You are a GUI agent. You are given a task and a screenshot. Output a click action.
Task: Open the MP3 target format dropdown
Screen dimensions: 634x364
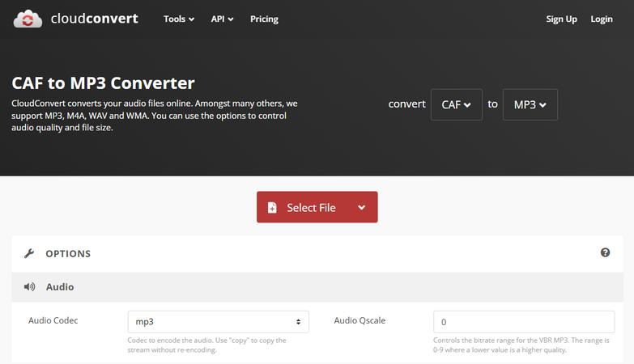(530, 104)
